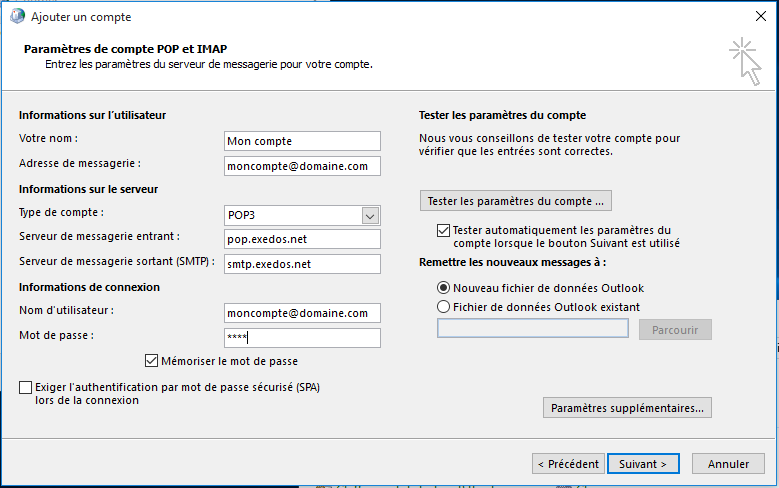Select the Serveur de messagerie entrant field
Viewport: 779px width, 488px height.
point(302,239)
